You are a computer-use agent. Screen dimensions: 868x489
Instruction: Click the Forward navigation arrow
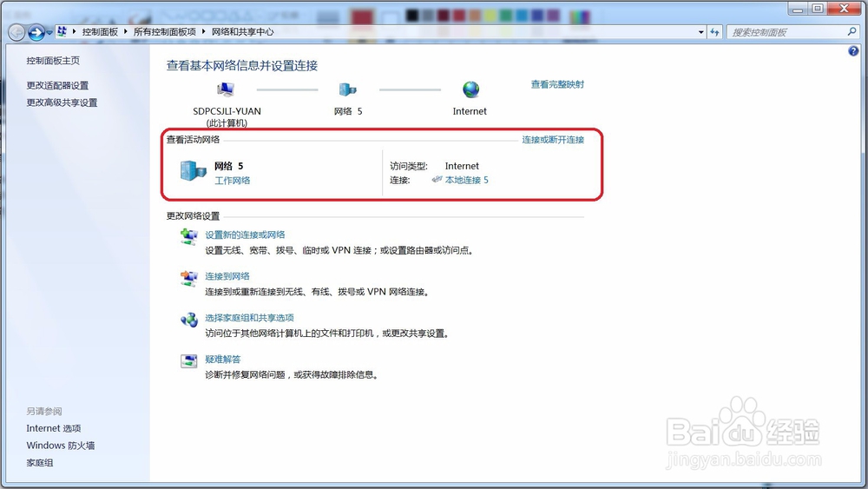36,32
